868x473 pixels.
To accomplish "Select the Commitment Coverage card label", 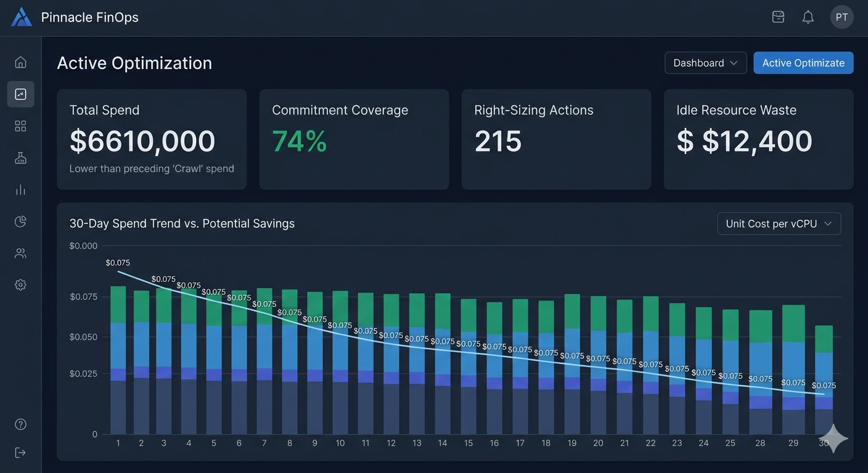I will [340, 110].
